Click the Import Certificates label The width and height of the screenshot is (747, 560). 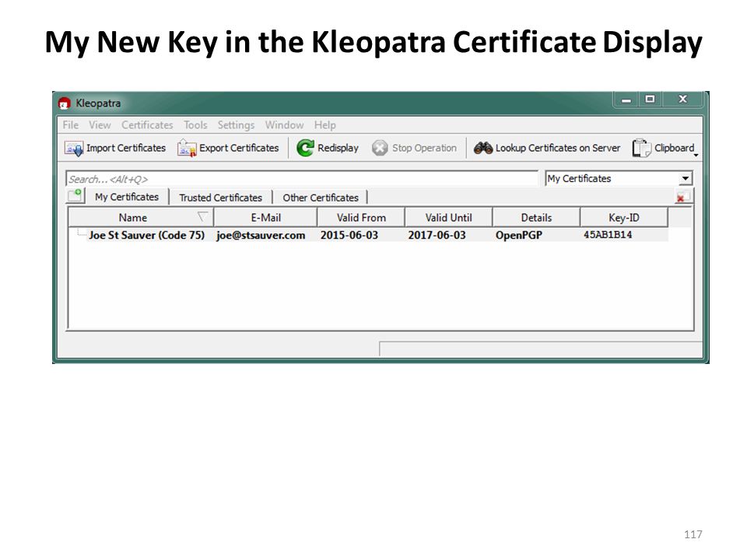point(126,148)
